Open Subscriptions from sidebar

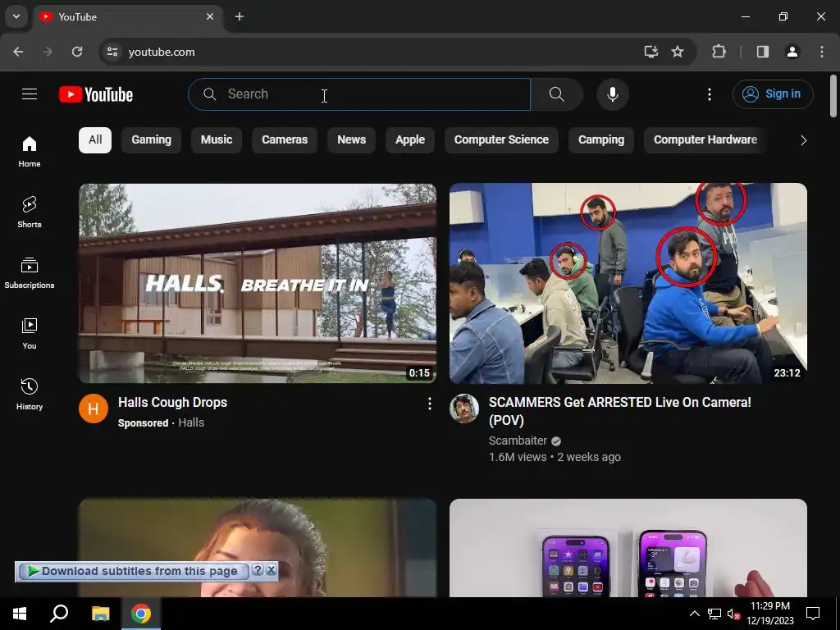point(30,273)
